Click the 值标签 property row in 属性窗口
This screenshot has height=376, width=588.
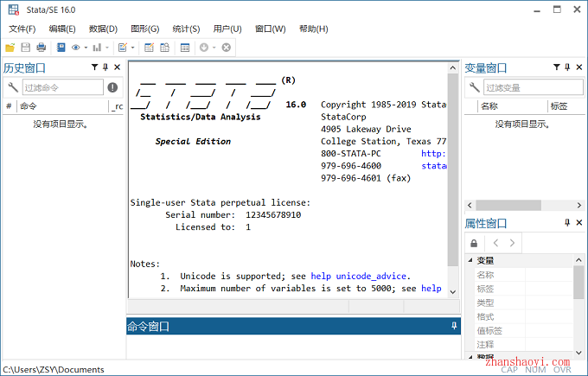[523, 330]
